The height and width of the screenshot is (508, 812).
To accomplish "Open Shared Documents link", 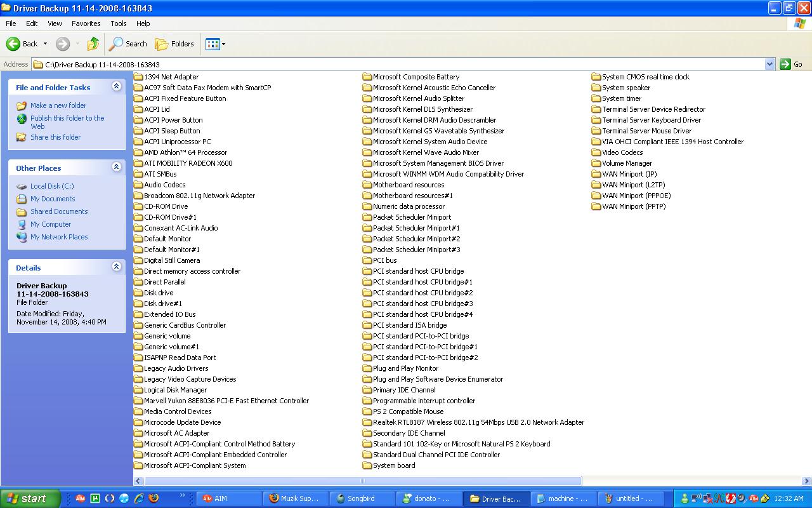I will click(x=59, y=211).
